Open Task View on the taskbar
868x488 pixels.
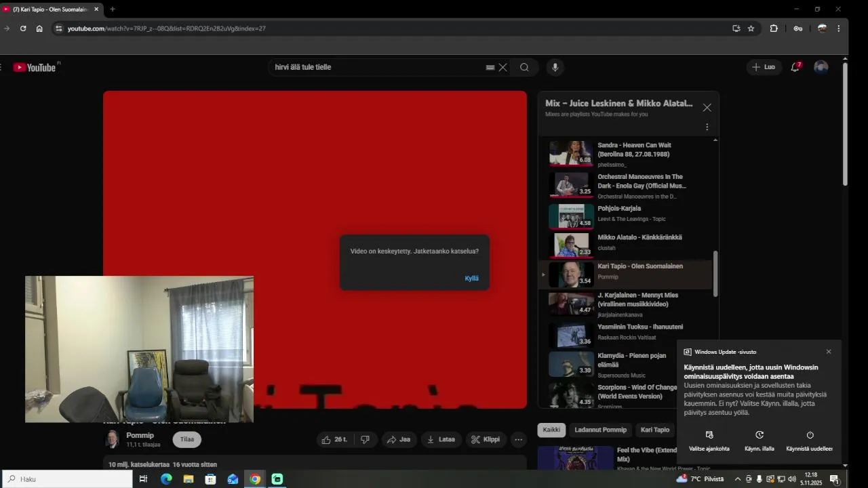(x=143, y=479)
